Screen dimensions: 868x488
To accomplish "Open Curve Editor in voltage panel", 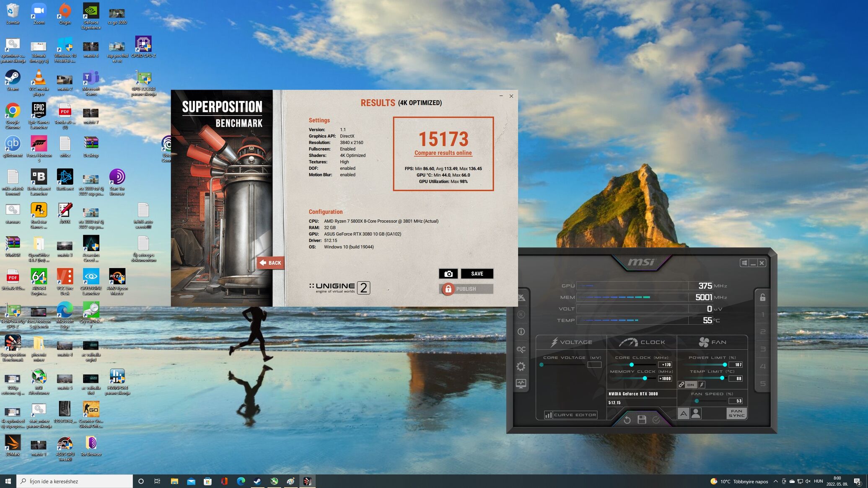I will [x=570, y=415].
